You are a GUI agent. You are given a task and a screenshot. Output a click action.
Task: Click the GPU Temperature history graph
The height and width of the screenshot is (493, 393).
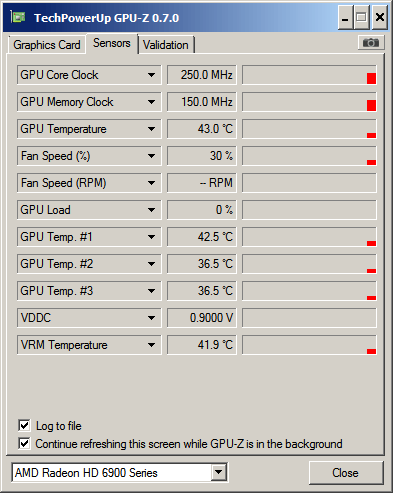309,129
